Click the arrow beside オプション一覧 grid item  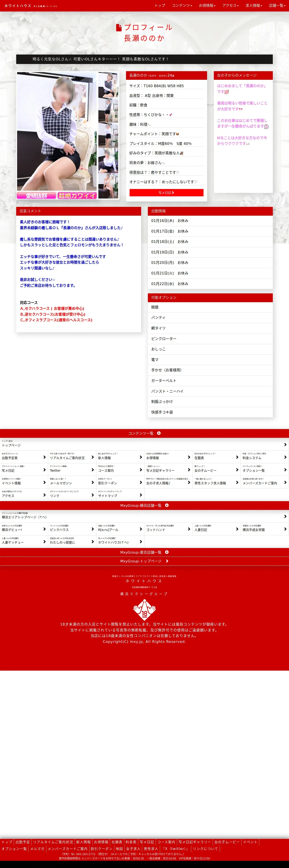point(285,470)
